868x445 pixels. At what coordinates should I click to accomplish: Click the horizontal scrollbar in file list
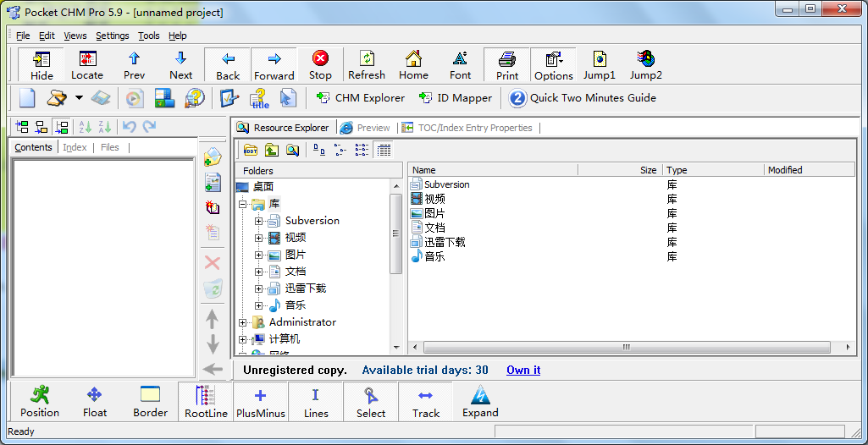click(x=627, y=347)
